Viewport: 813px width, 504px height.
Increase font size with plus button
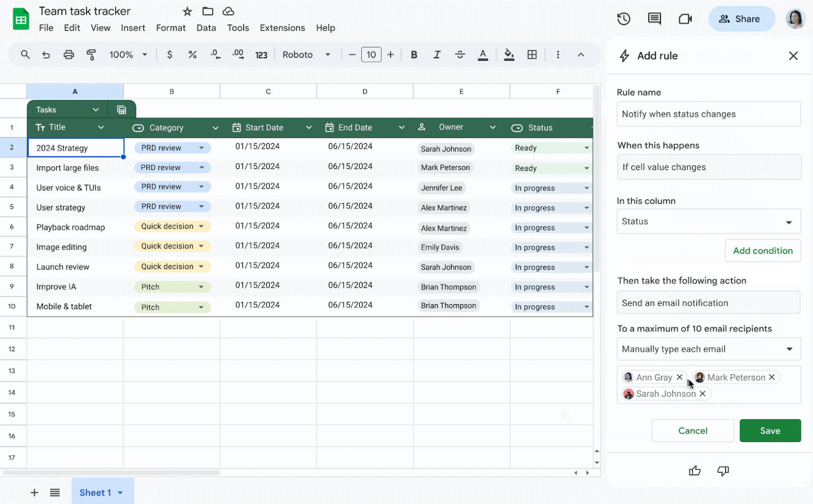coord(390,54)
